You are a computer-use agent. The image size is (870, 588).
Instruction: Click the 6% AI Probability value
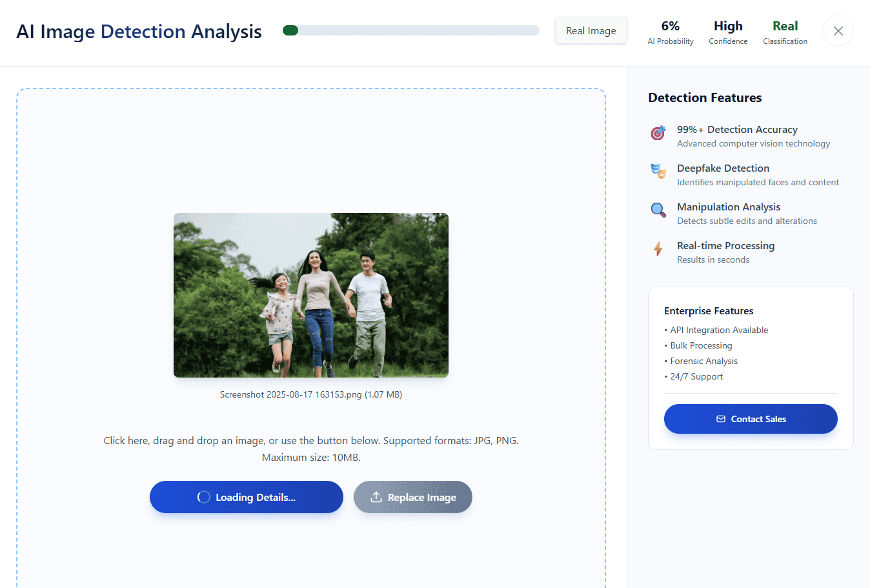click(671, 26)
